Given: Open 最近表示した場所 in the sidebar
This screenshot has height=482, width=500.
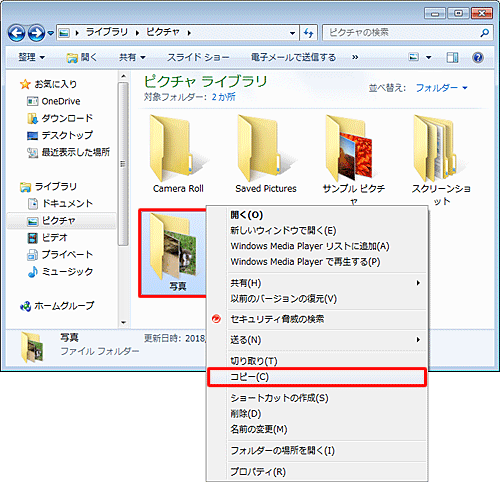Looking at the screenshot, I should click(68, 152).
